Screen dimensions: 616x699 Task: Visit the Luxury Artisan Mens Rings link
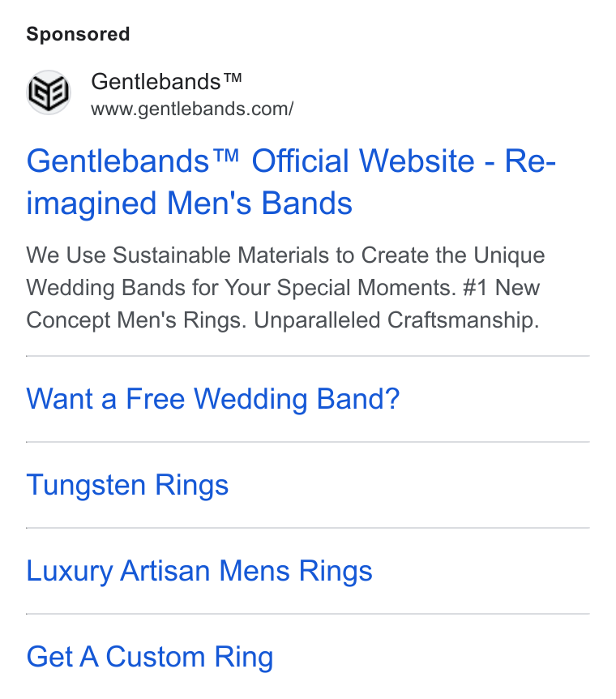199,571
